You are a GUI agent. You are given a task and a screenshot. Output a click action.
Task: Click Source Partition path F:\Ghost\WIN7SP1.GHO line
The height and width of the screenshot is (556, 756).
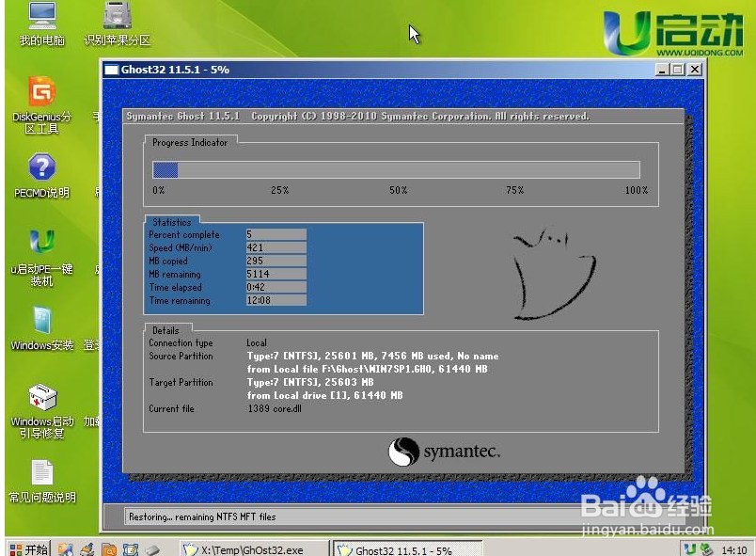367,369
